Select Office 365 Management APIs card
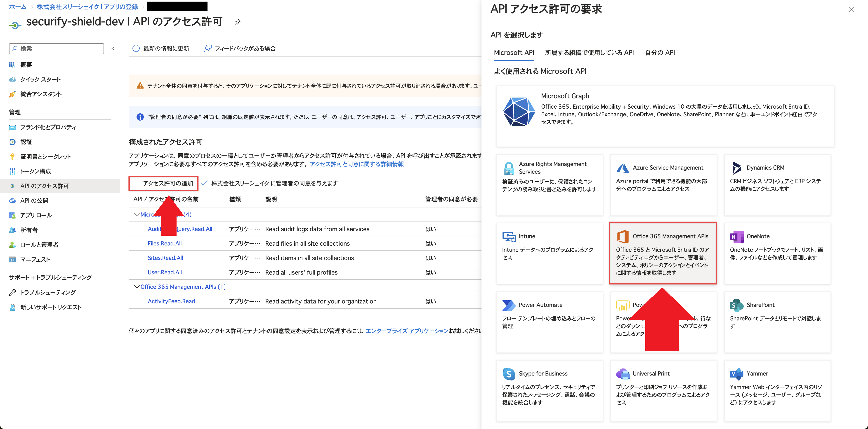868x429 pixels. [x=663, y=253]
